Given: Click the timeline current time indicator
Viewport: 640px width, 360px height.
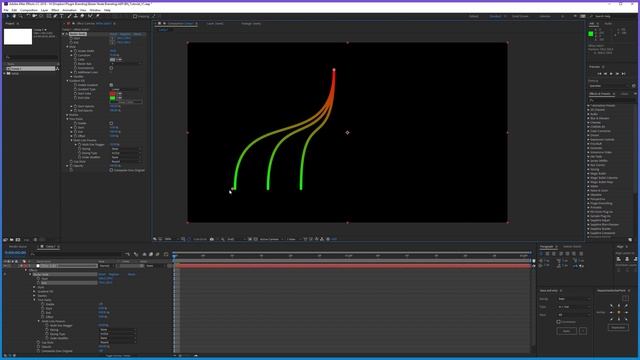Looking at the screenshot, I should click(x=175, y=256).
